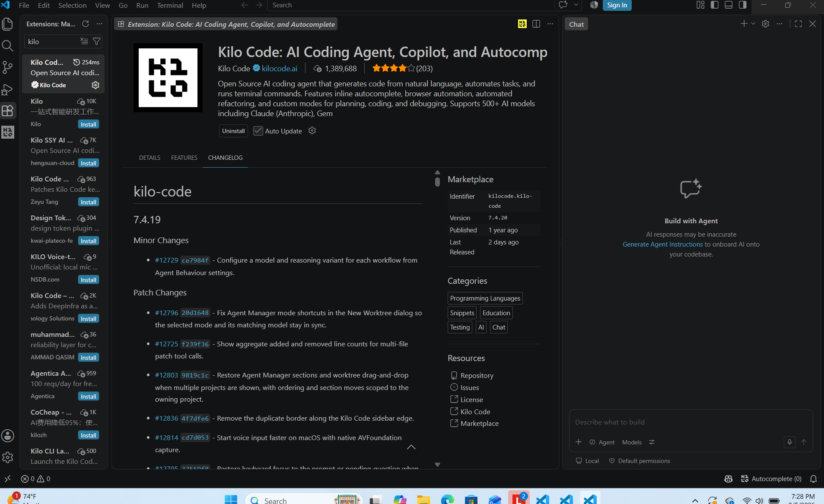Select the CHANGELOG tab

pos(225,158)
